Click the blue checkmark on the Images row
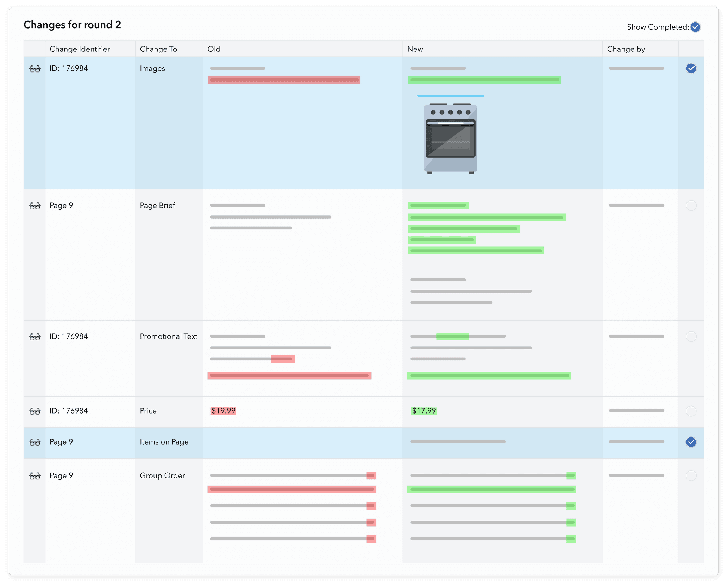Viewport: 728px width, 586px height. point(691,69)
